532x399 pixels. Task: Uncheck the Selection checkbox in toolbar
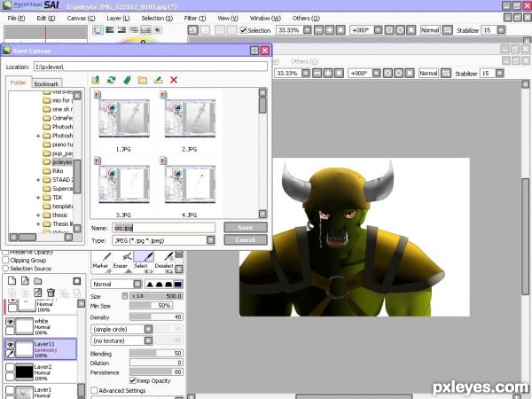click(243, 30)
